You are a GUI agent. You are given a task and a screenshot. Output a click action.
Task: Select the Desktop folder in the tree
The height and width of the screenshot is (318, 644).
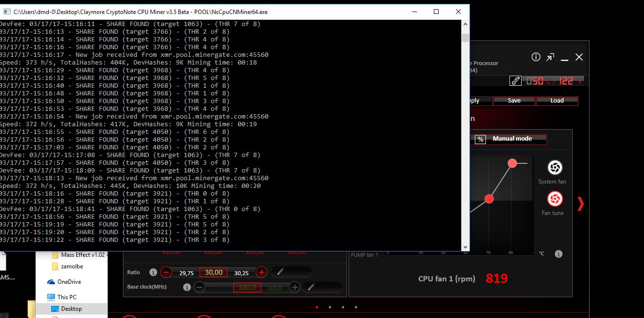71,309
